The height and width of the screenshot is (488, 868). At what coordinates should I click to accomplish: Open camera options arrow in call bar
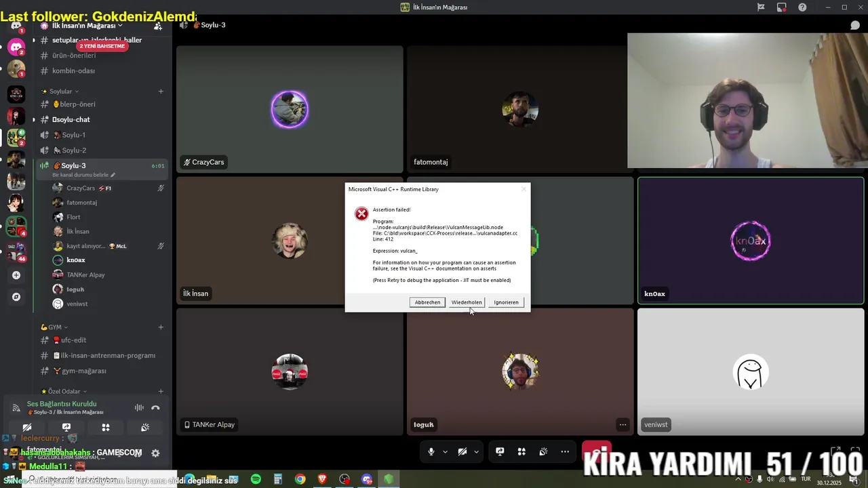(476, 451)
